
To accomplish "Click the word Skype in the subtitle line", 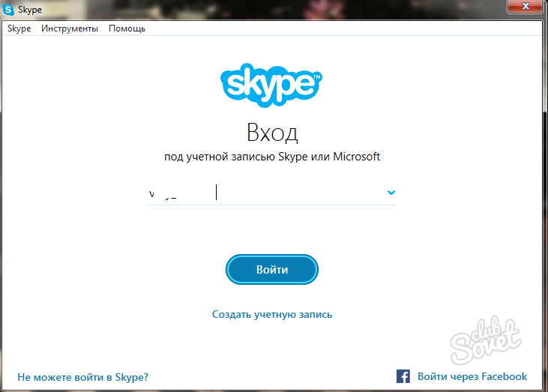I will (x=292, y=157).
